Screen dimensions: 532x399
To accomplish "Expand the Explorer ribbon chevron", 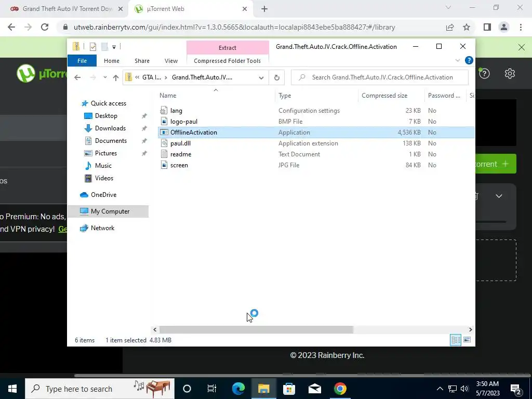I will tap(457, 60).
